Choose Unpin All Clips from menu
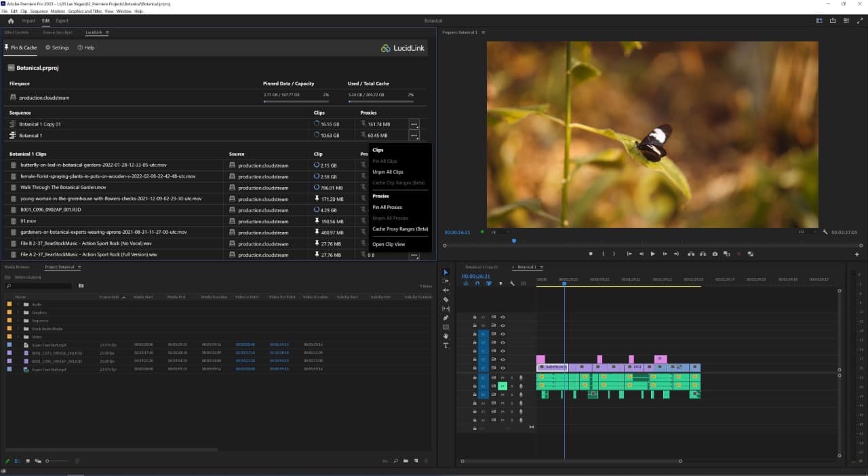 coord(388,172)
